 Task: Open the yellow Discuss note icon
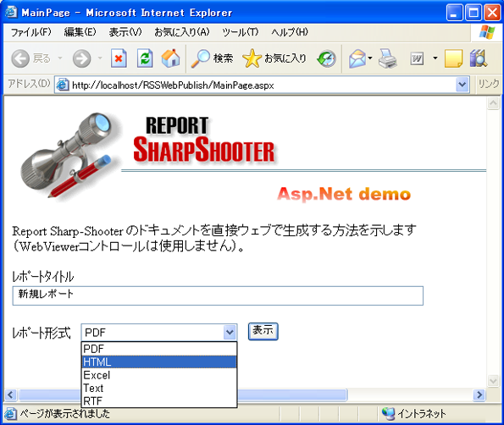coord(453,58)
